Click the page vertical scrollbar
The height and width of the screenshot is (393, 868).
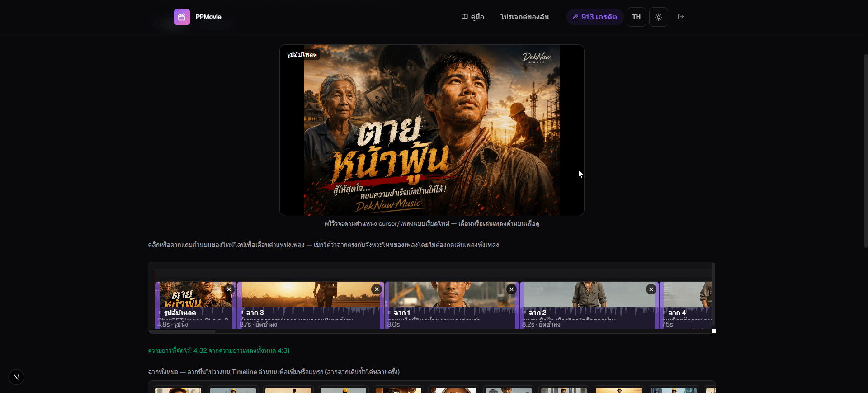coord(866,151)
